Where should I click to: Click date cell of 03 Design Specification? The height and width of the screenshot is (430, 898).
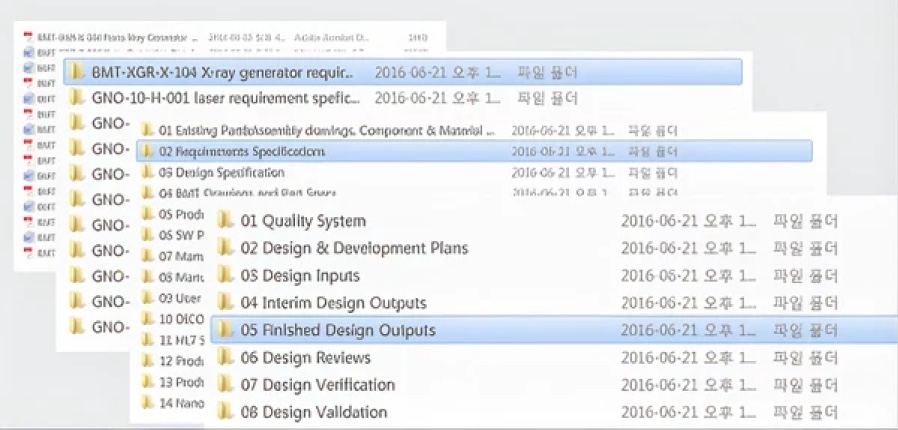point(562,172)
